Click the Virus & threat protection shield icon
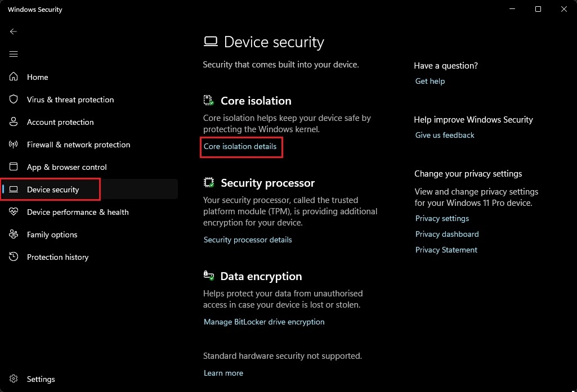Screen dimensions: 577x392 [15, 100]
